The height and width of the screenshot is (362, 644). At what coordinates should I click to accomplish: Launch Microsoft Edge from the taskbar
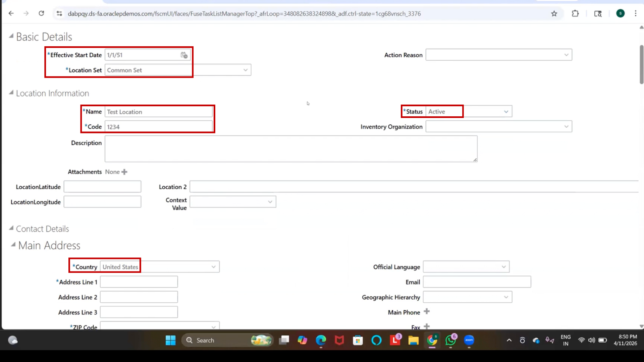click(321, 340)
